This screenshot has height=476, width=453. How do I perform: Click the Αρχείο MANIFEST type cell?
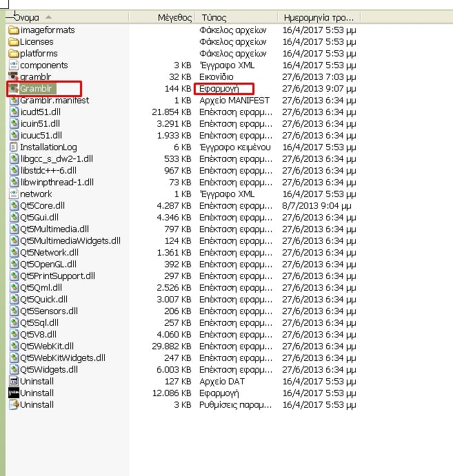pyautogui.click(x=234, y=101)
